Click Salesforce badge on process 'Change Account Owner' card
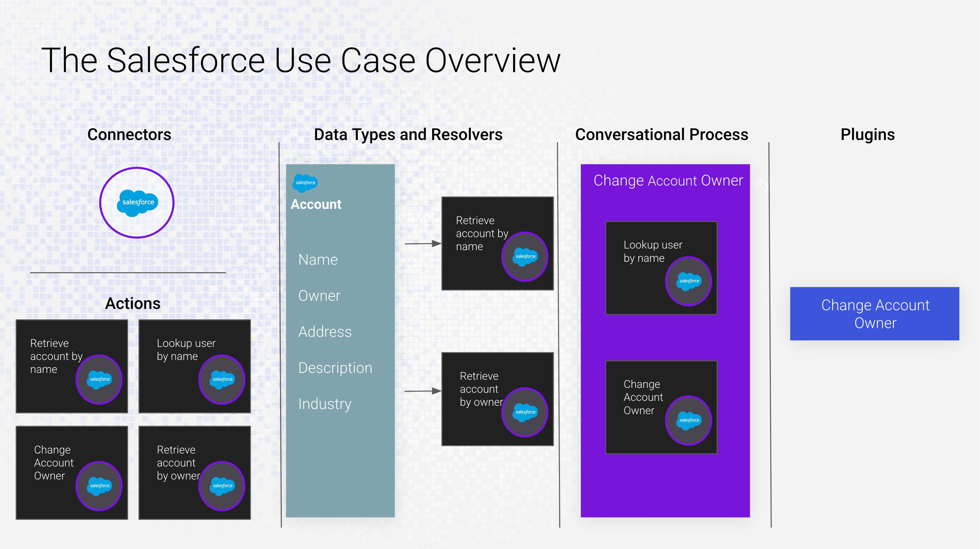Screen dimensions: 980x549 (689, 420)
